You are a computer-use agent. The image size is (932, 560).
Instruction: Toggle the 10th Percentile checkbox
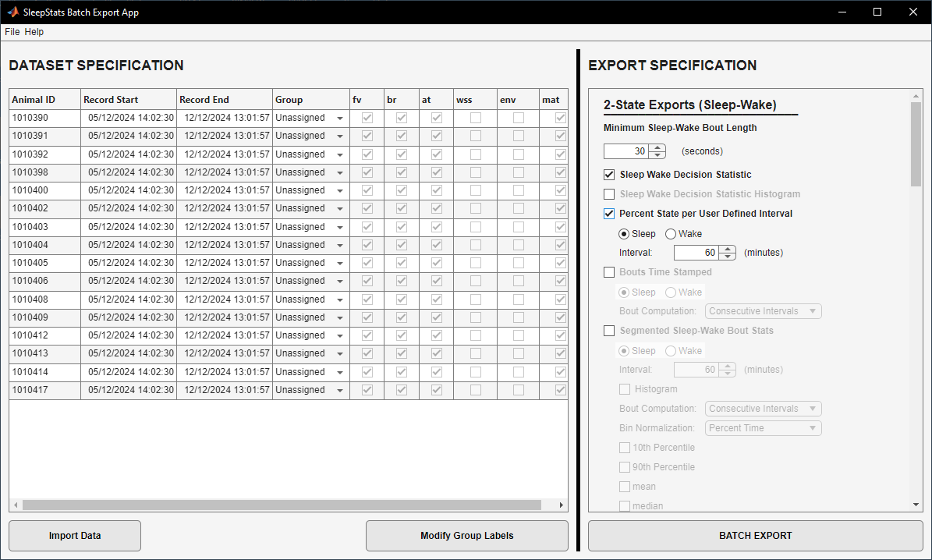tap(625, 448)
